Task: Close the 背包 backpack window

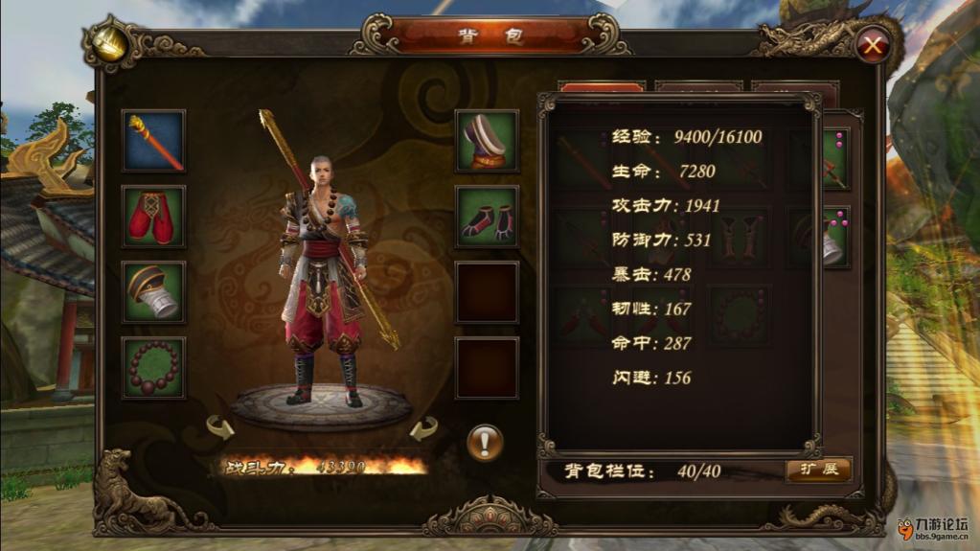Action: click(873, 45)
